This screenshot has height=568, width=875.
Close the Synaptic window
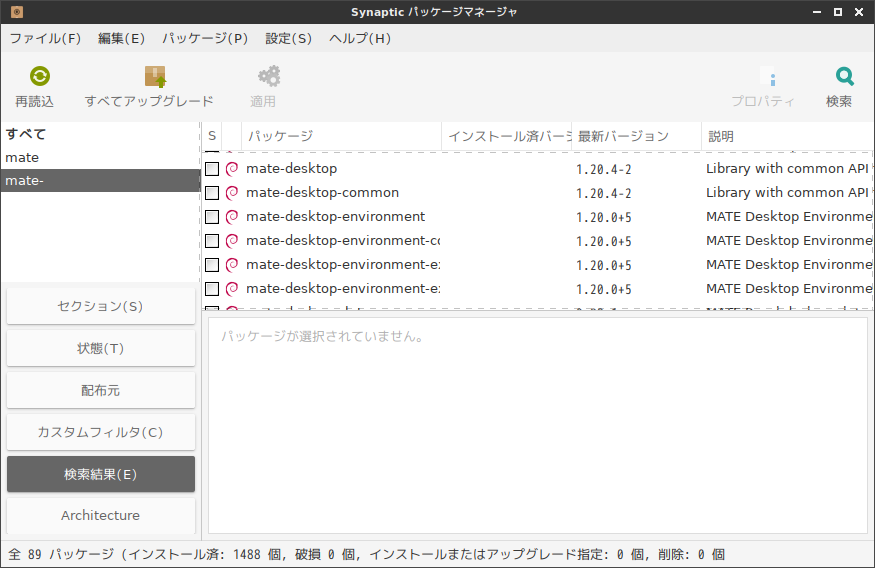(x=859, y=12)
